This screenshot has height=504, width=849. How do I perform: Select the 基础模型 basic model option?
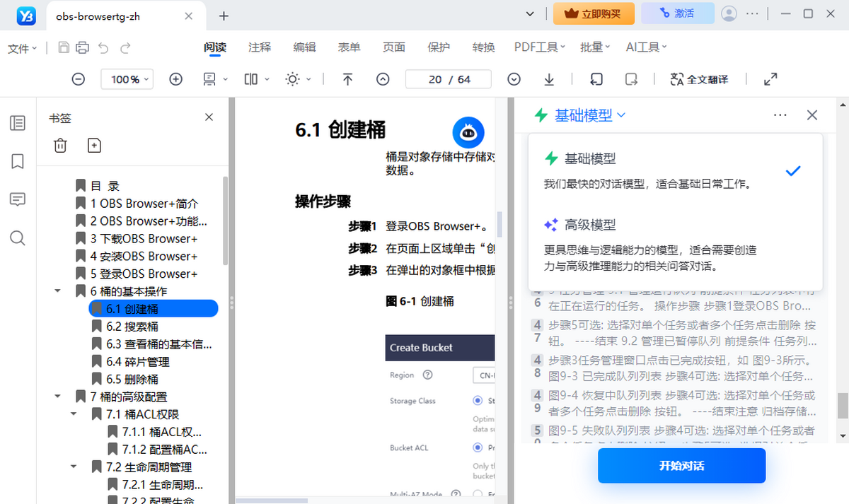(676, 170)
